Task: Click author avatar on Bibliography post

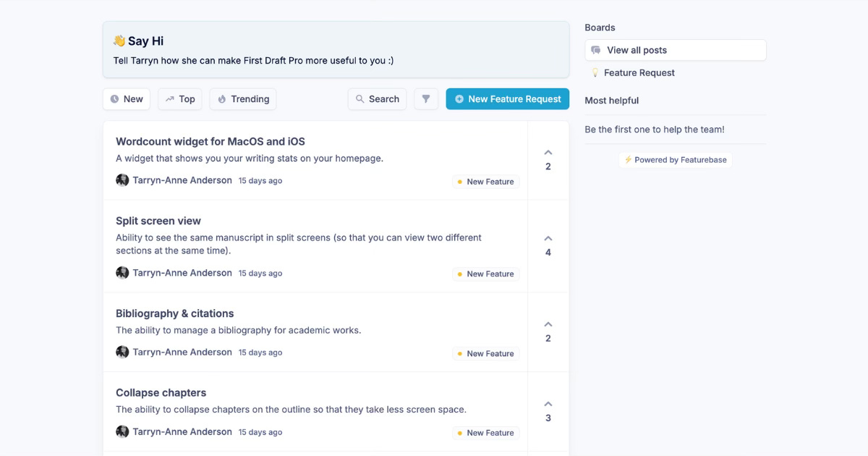Action: pyautogui.click(x=122, y=352)
